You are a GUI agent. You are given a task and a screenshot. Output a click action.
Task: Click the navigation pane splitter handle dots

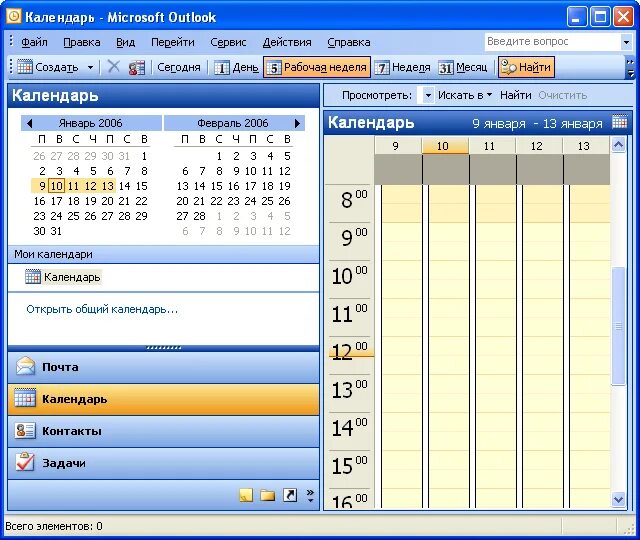(x=163, y=348)
